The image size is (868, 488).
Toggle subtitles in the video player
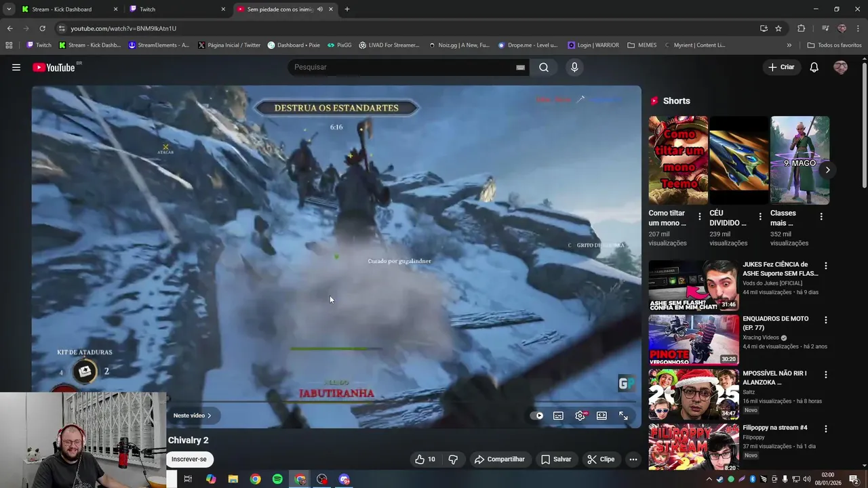pyautogui.click(x=558, y=415)
